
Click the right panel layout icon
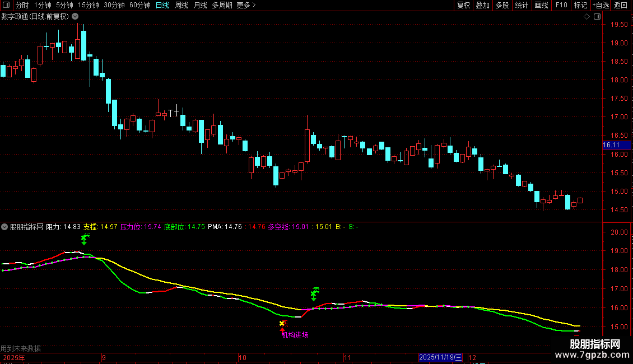tap(597, 17)
